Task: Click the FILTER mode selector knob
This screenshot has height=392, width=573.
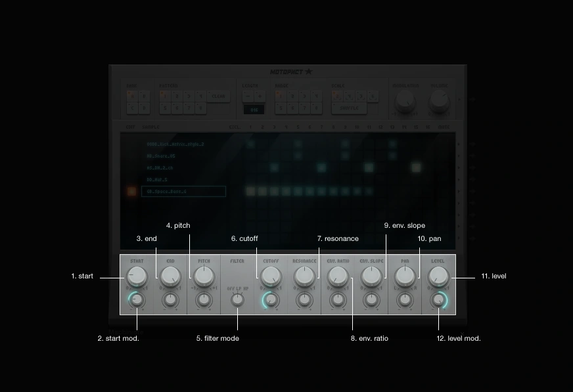Action: point(237,299)
